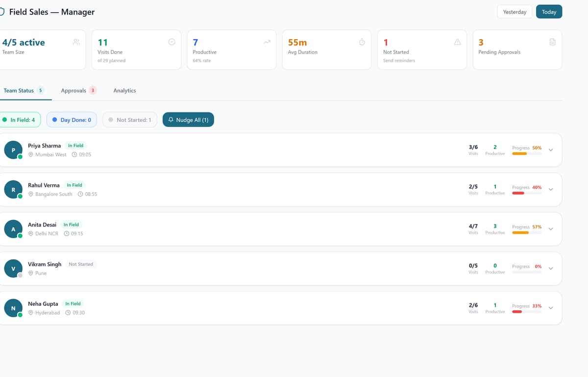Open the Team Status tab
The image size is (588, 377).
tap(24, 91)
